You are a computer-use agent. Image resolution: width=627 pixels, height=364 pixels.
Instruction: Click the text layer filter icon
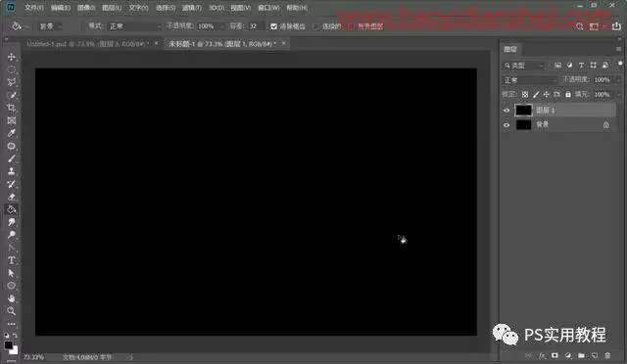tap(581, 66)
